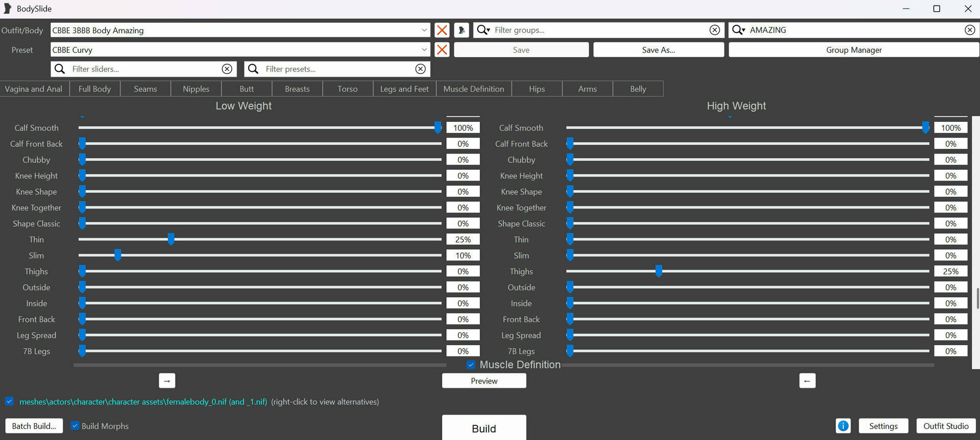Clear the Filter sliders field
Viewport: 980px width, 440px height.
(227, 69)
